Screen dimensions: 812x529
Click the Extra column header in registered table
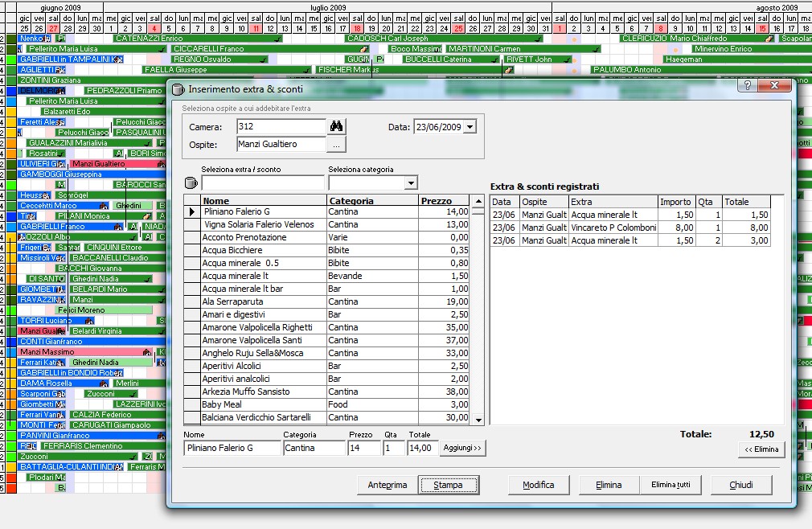[x=613, y=202]
